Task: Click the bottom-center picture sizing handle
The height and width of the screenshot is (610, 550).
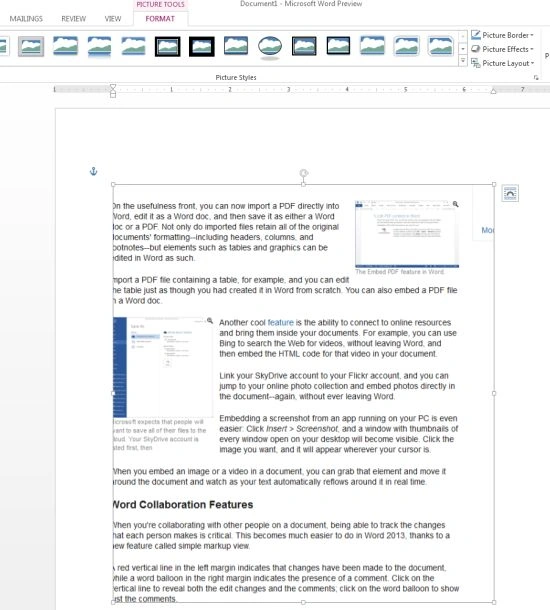Action: pos(303,602)
